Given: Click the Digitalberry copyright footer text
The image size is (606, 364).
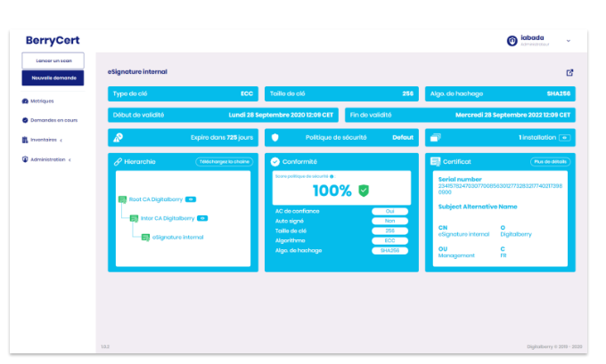Looking at the screenshot, I should pyautogui.click(x=554, y=346).
